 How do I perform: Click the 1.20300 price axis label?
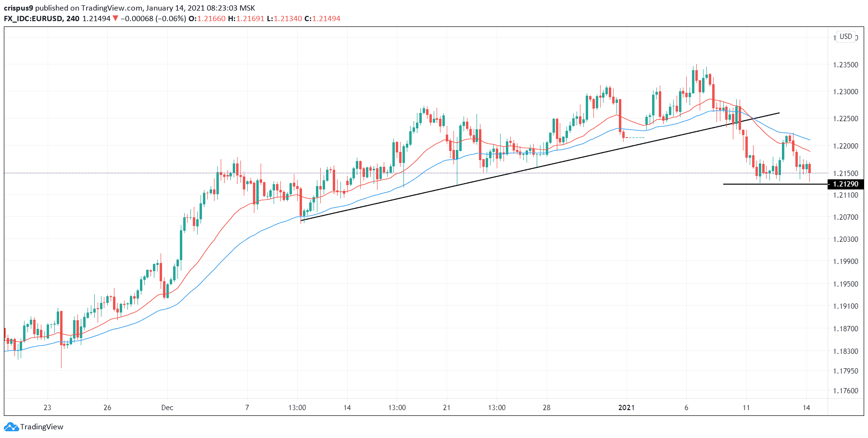coord(845,239)
